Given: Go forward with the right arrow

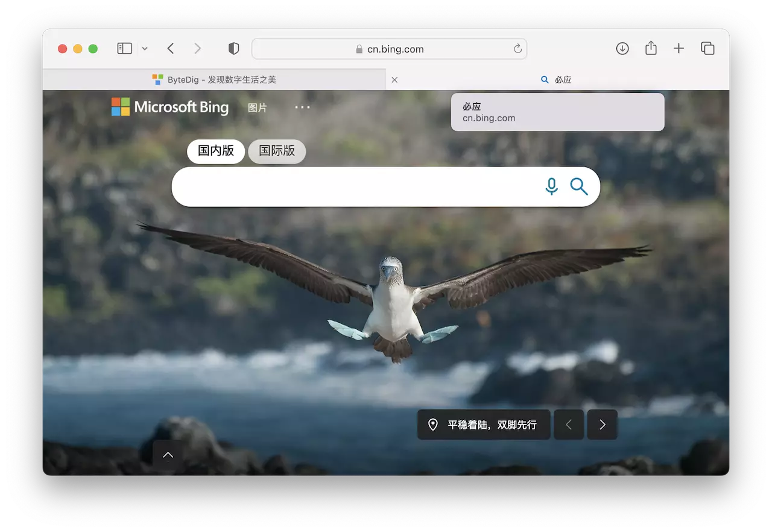Looking at the screenshot, I should [x=197, y=49].
